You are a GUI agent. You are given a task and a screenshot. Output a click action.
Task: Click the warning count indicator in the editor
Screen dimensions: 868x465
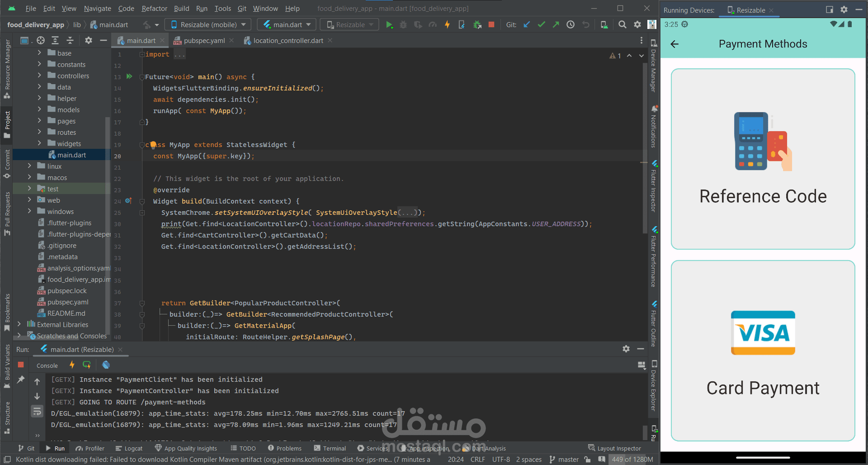pos(615,56)
